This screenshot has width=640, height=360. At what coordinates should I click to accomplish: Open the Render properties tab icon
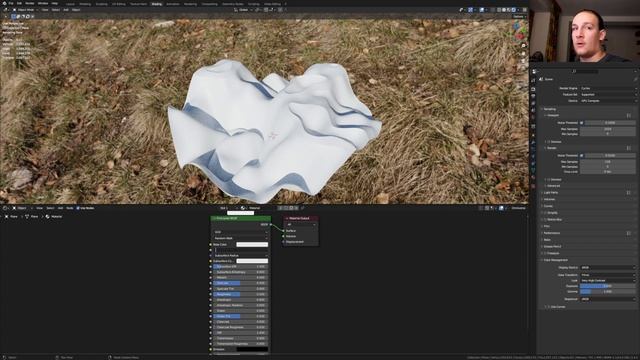click(x=533, y=89)
